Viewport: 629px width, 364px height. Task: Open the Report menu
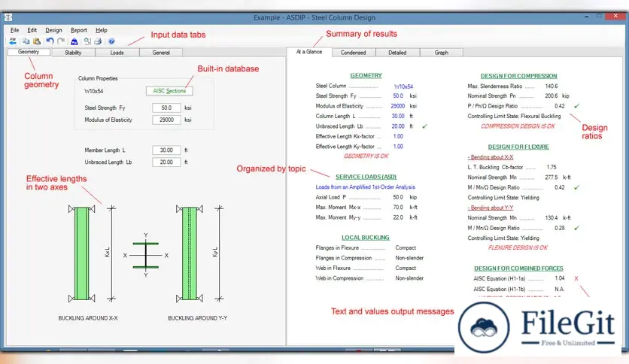point(78,30)
